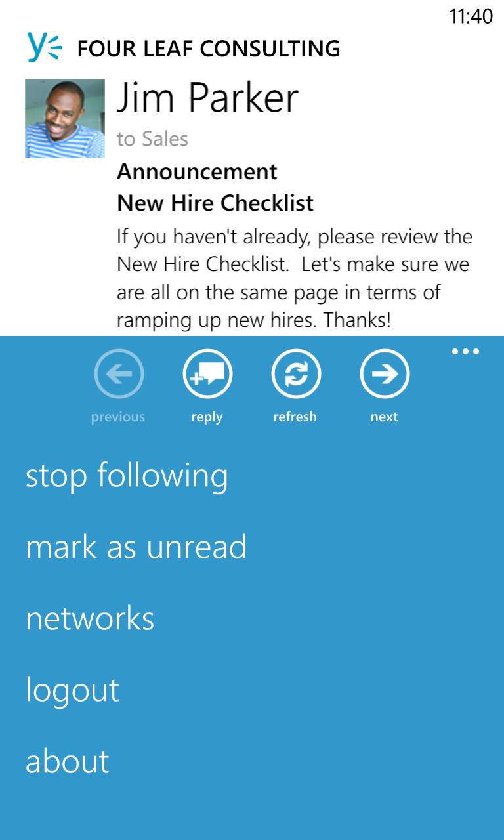The image size is (504, 840).
Task: Refresh the feed with the refresh icon
Action: click(x=295, y=373)
